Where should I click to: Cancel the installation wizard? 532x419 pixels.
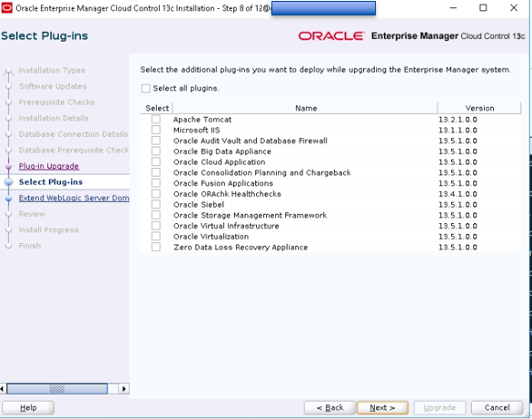(x=498, y=408)
